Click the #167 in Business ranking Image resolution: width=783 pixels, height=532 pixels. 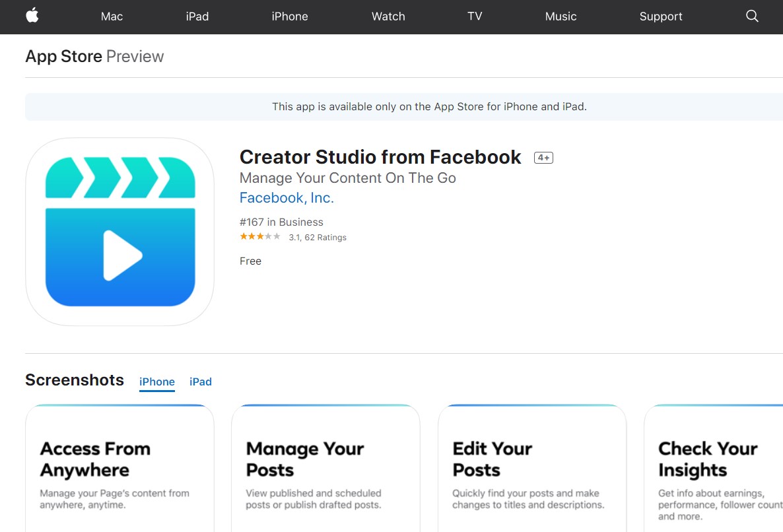pyautogui.click(x=281, y=222)
